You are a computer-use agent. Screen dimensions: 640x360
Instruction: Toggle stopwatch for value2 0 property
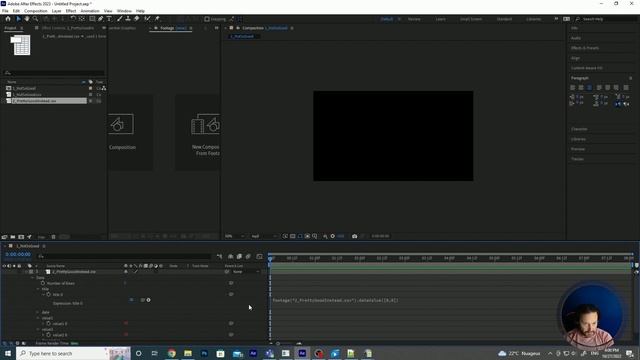49,335
